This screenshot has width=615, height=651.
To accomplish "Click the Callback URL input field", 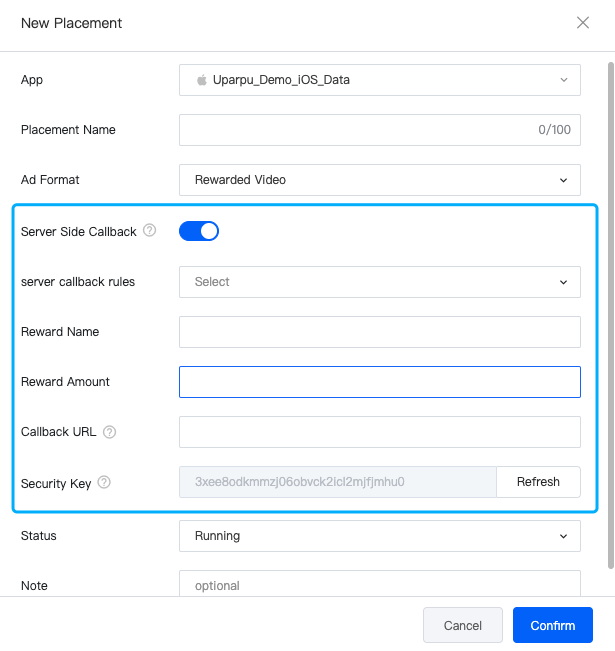I will (x=380, y=432).
